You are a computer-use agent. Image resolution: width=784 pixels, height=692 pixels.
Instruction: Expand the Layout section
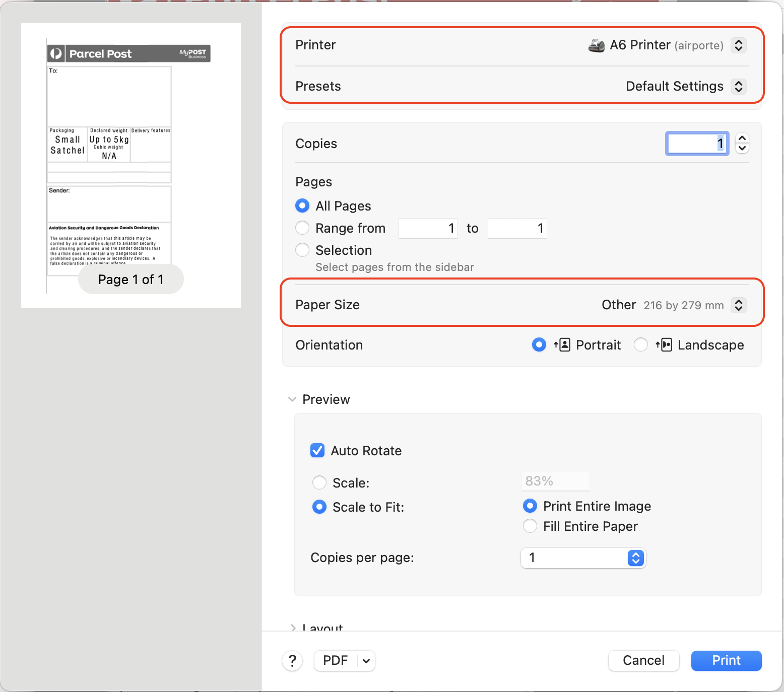293,627
